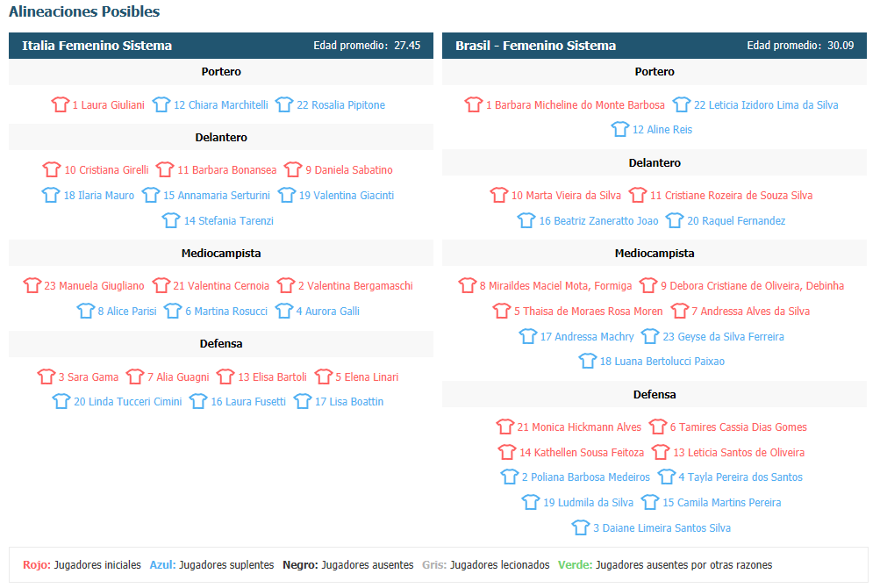Click the Italia Femenino Sistema header title

click(97, 46)
